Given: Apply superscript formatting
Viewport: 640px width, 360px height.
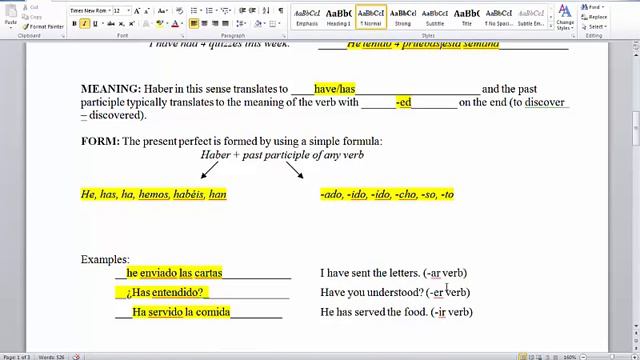Looking at the screenshot, I should [x=131, y=24].
